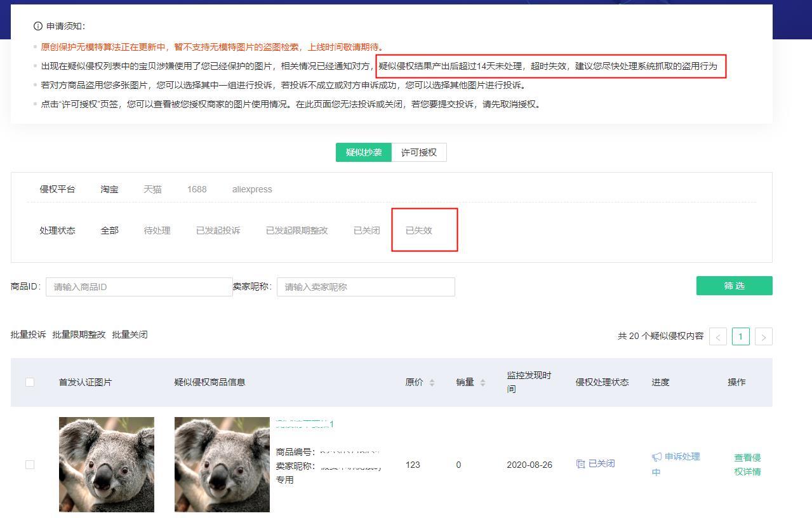Click the 疑似侵权商品信息 column header

[x=210, y=382]
